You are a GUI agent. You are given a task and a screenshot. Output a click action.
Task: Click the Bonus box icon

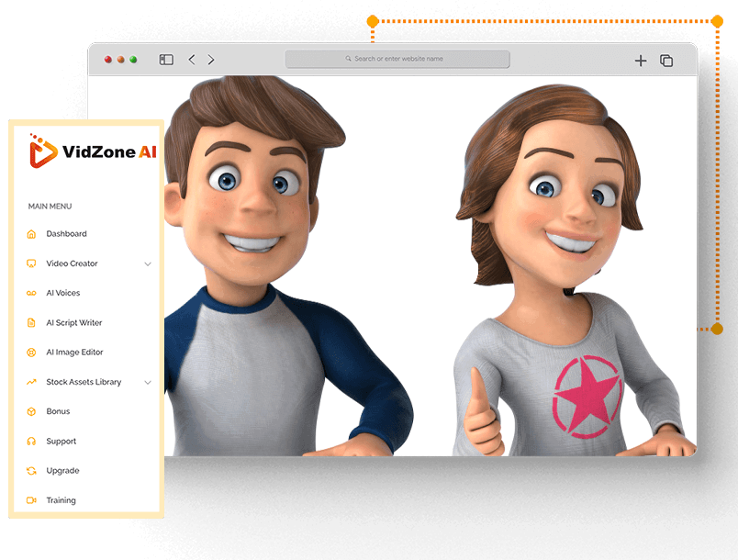[31, 412]
